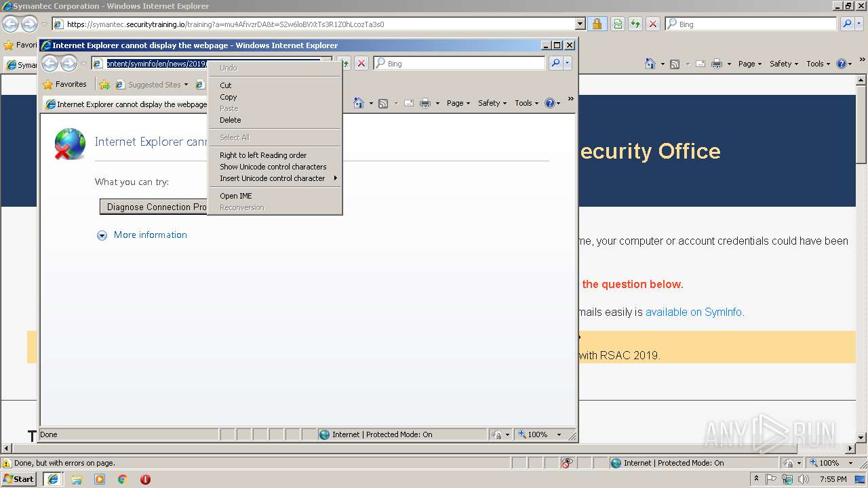Click Back button in front IE window
Image resolution: width=868 pixels, height=488 pixels.
pos(50,63)
